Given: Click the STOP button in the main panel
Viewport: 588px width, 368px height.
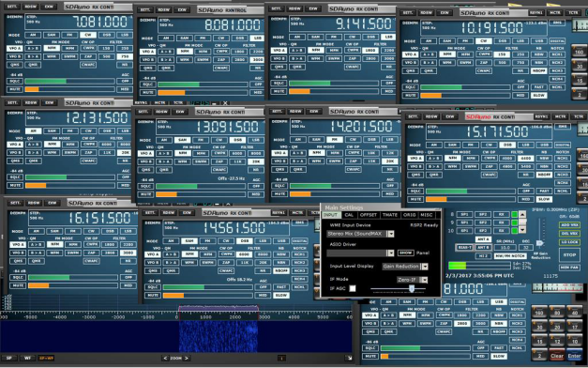Looking at the screenshot, I should tap(569, 254).
